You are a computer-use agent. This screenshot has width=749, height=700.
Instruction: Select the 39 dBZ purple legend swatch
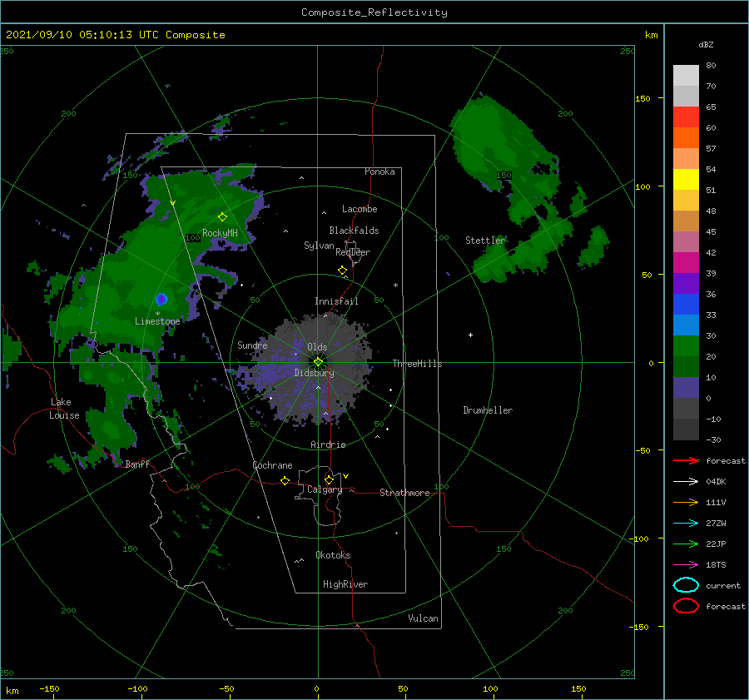click(686, 284)
